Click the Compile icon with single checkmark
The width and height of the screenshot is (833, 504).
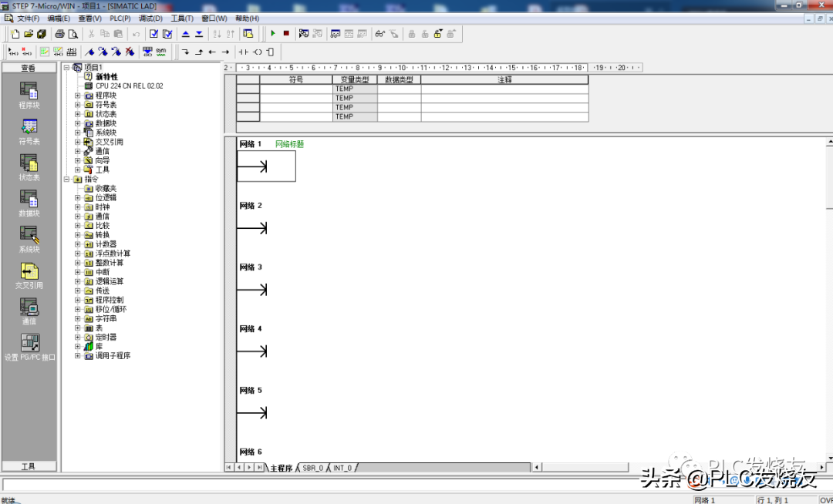point(153,34)
